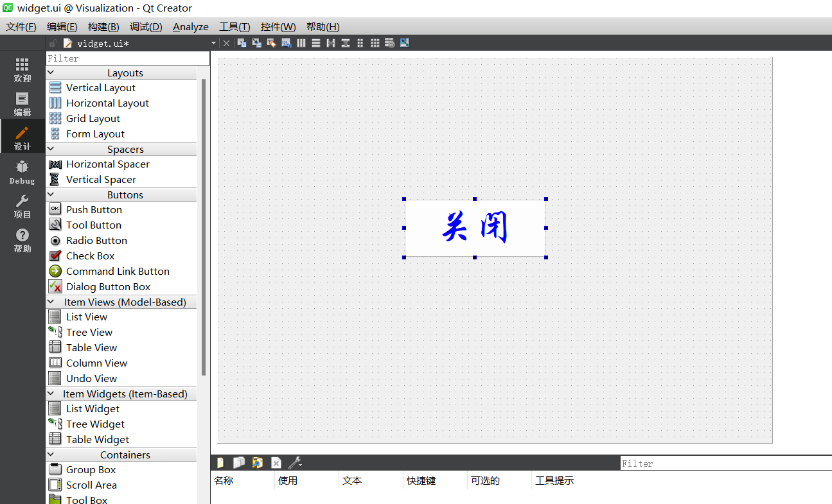The width and height of the screenshot is (832, 504).
Task: Open the 调试(D) menu
Action: 146,26
